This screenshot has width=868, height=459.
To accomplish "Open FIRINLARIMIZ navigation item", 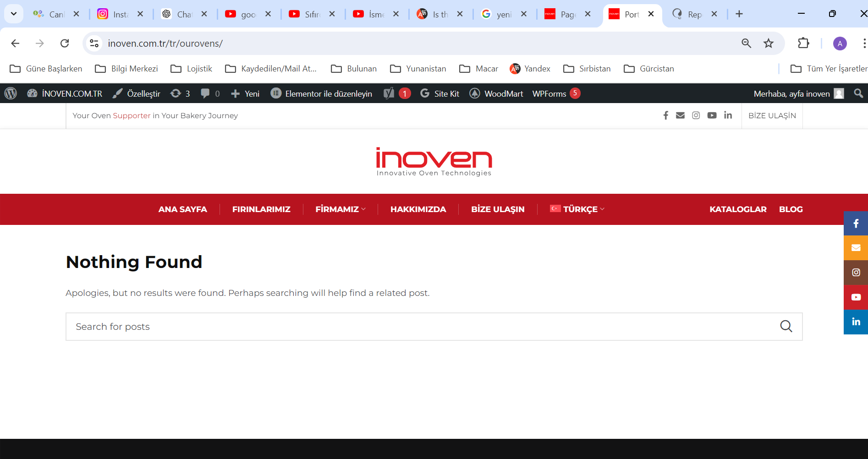I will 261,209.
